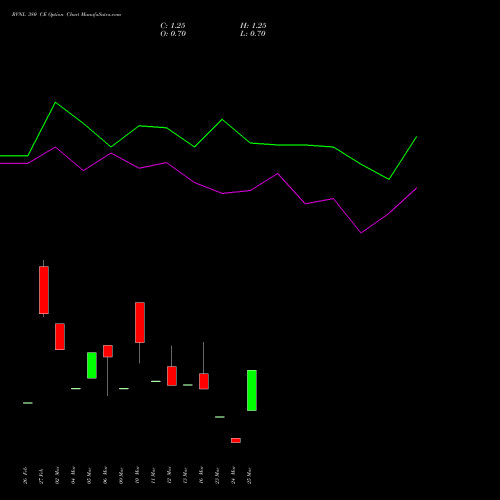Click the red candlestick body for 10 Mar
The image size is (500, 500).
[x=140, y=322]
